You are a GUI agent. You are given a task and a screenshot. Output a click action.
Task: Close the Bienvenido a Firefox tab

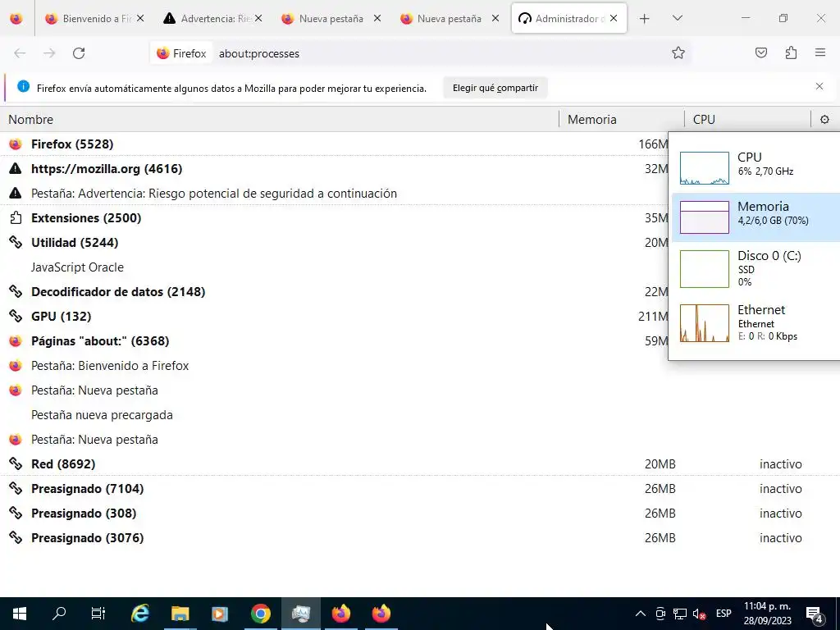[140, 19]
